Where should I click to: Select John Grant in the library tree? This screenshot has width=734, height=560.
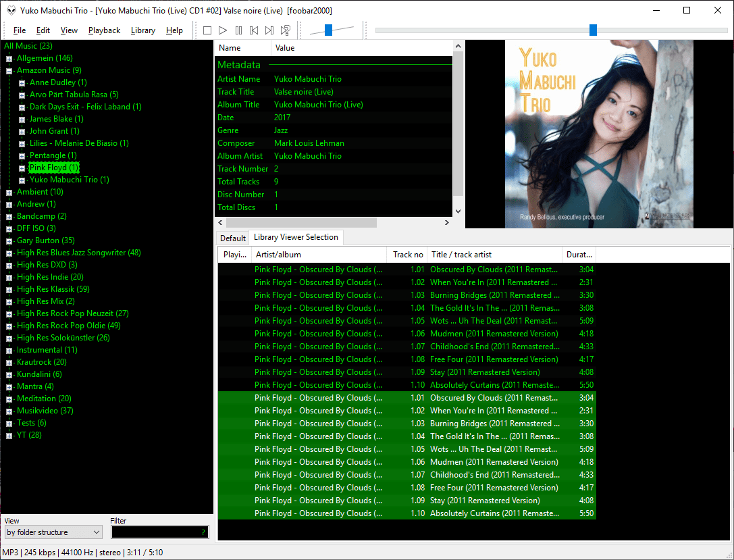click(54, 131)
